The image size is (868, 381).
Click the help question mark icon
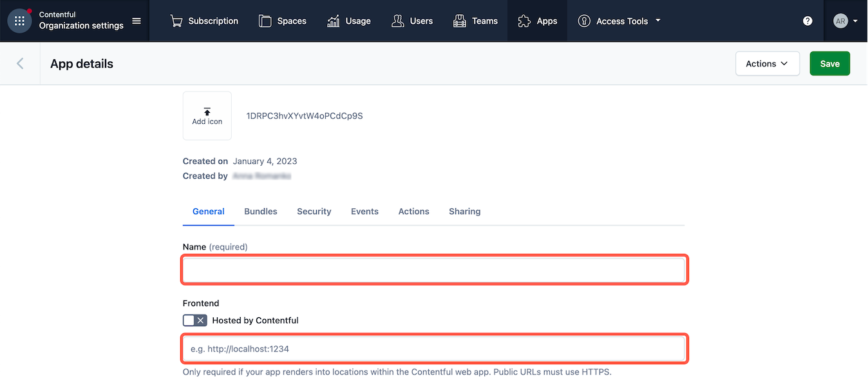click(807, 21)
